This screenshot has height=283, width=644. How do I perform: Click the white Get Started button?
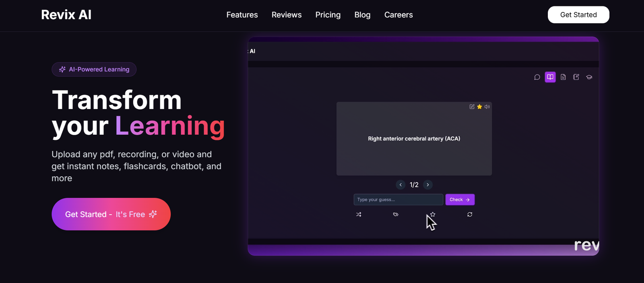click(x=578, y=15)
